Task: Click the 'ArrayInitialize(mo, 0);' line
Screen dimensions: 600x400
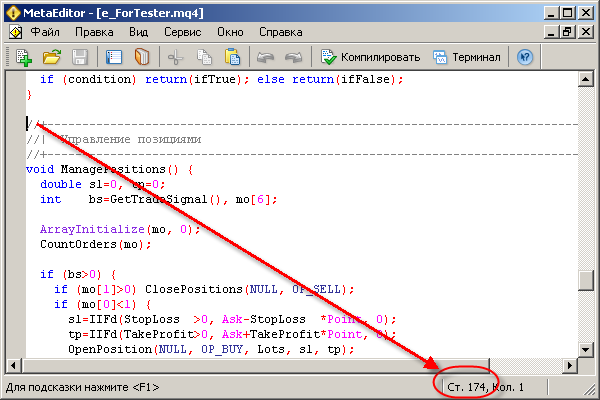Action: pyautogui.click(x=120, y=229)
